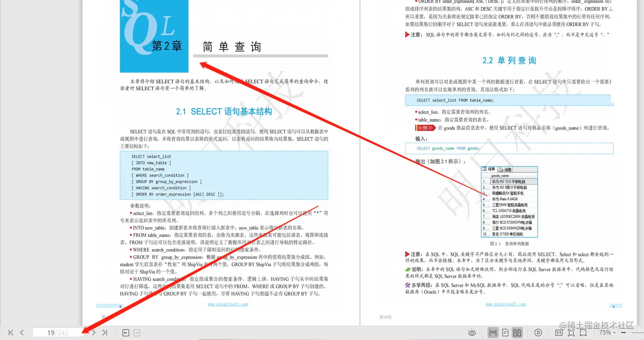The image size is (644, 340).
Task: Click the 2.1 SELECT 语句基本结构 heading
Action: (224, 112)
